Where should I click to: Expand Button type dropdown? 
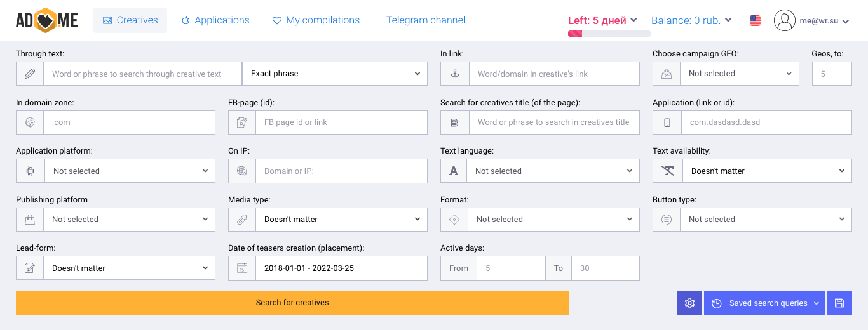pos(766,220)
